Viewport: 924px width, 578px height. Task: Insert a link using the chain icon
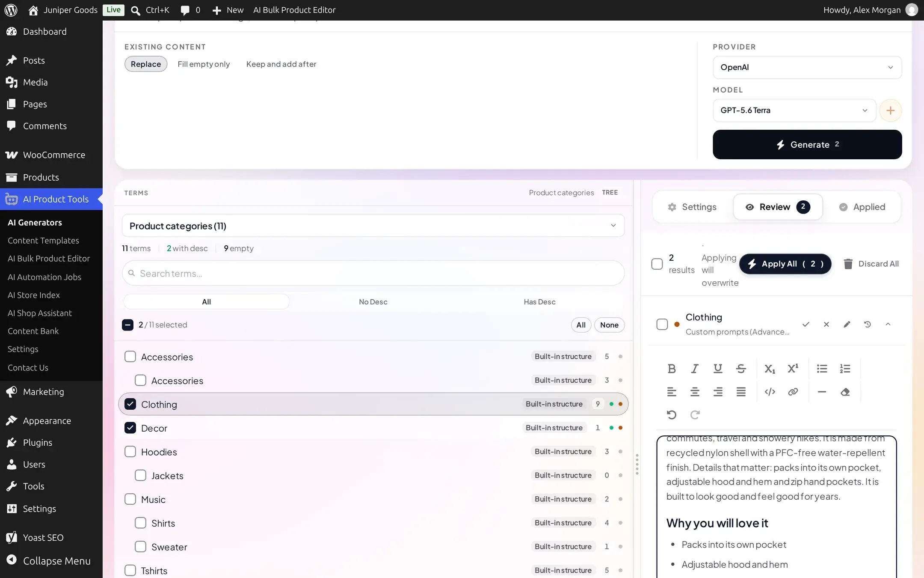[793, 392]
